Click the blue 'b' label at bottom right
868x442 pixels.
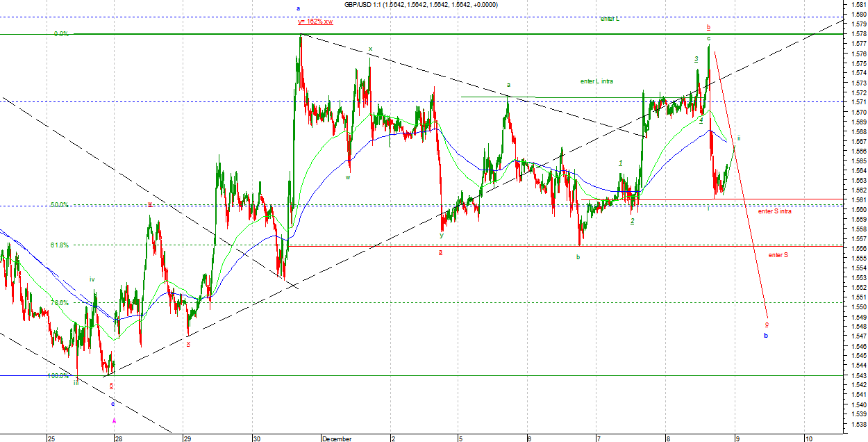click(x=766, y=336)
